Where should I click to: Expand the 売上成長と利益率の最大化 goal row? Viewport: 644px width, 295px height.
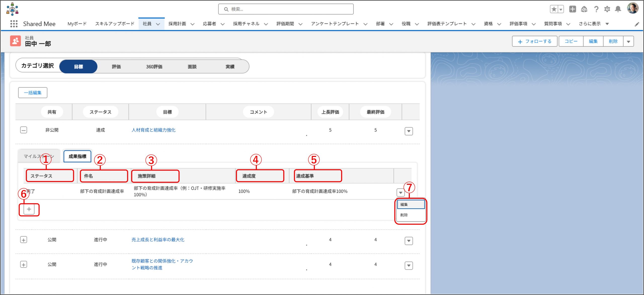(24, 240)
